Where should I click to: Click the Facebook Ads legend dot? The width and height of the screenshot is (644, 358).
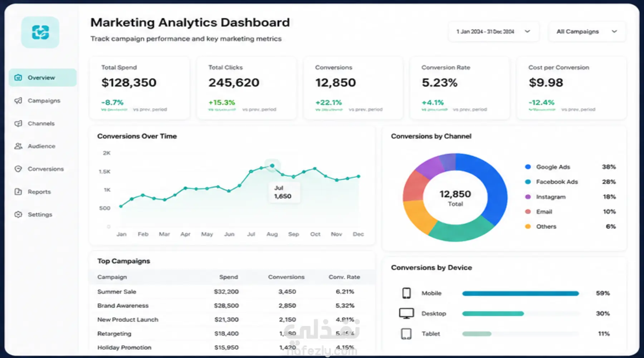pyautogui.click(x=528, y=182)
